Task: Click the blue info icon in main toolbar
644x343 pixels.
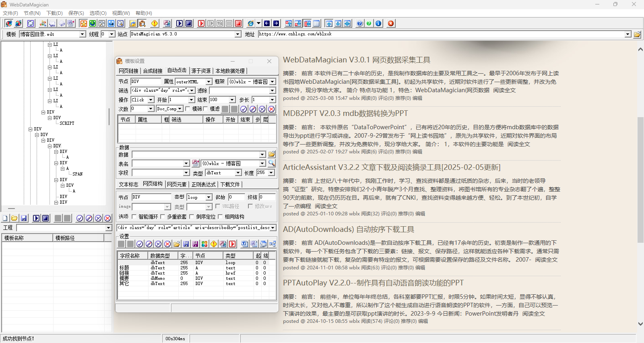Action: tap(378, 23)
